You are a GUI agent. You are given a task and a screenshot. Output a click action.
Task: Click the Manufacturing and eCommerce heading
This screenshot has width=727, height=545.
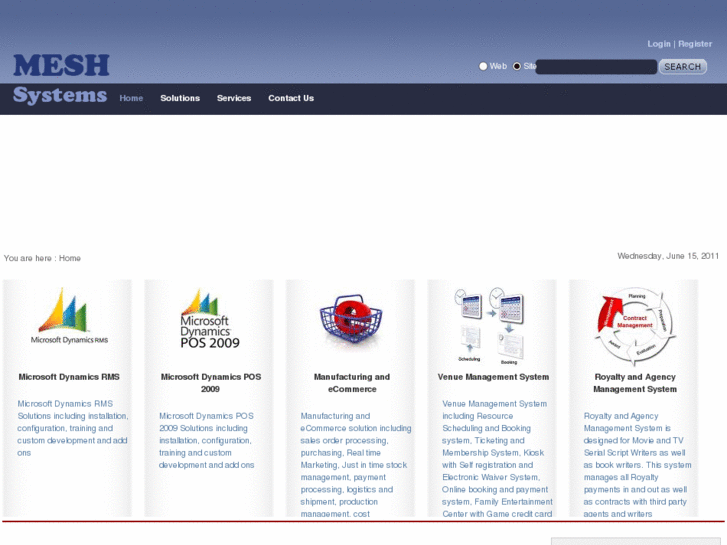[352, 383]
